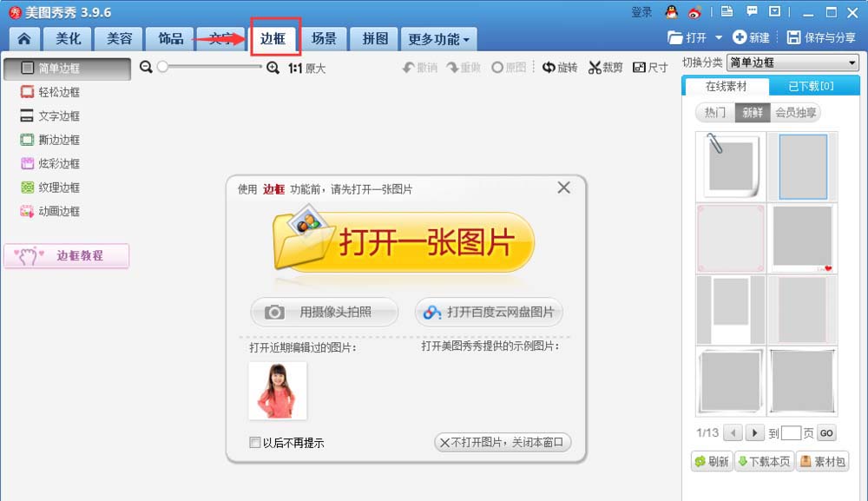The width and height of the screenshot is (868, 501).
Task: Switch to 在线素材 tab
Action: (727, 86)
